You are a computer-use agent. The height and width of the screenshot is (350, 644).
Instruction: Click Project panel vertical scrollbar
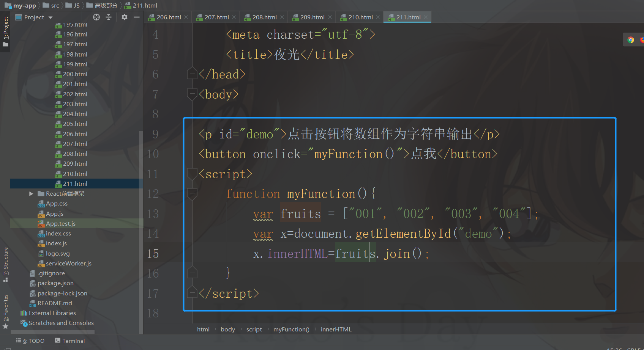click(x=141, y=232)
